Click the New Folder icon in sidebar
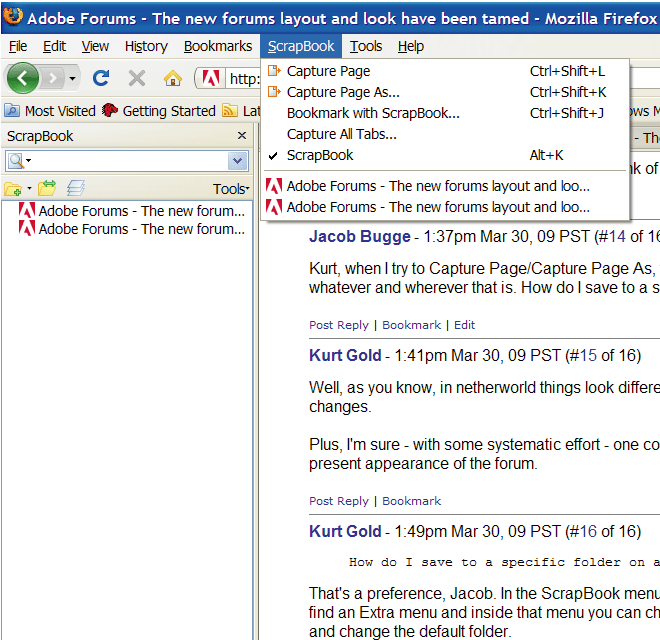This screenshot has height=640, width=660. (x=13, y=189)
